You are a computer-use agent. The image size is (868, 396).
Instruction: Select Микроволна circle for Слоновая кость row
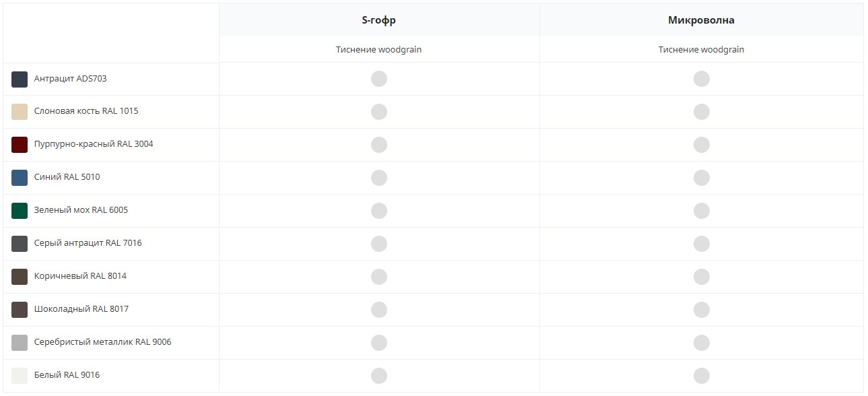coord(702,112)
